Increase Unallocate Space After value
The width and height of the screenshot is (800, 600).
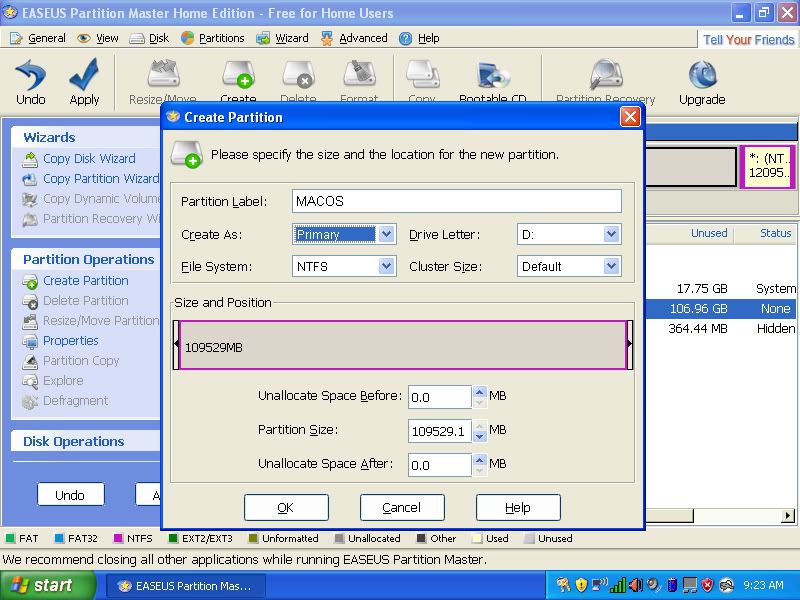[479, 460]
